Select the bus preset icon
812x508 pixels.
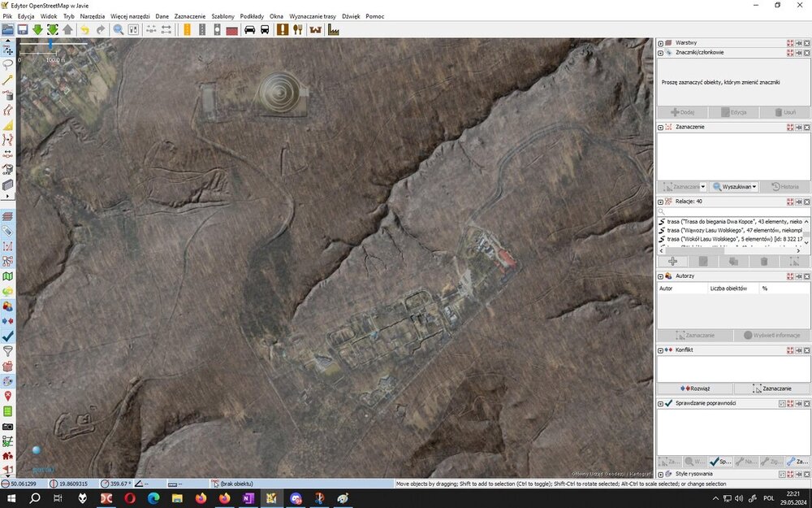(x=265, y=30)
